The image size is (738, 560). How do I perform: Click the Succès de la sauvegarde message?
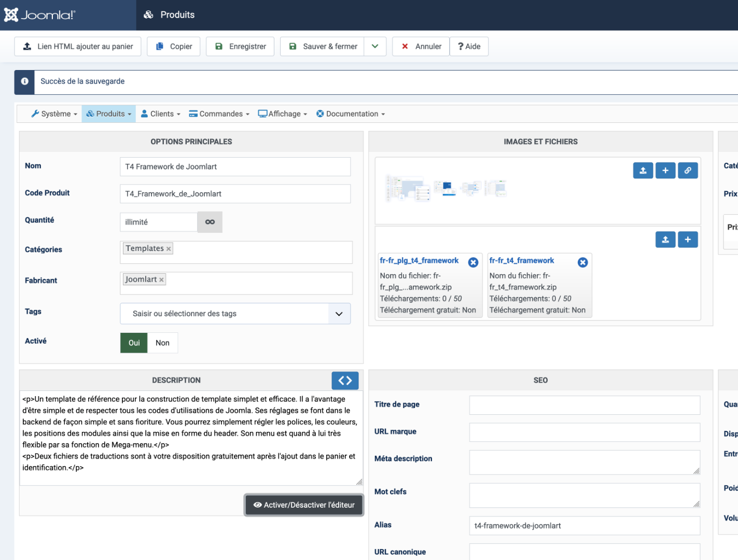[82, 81]
